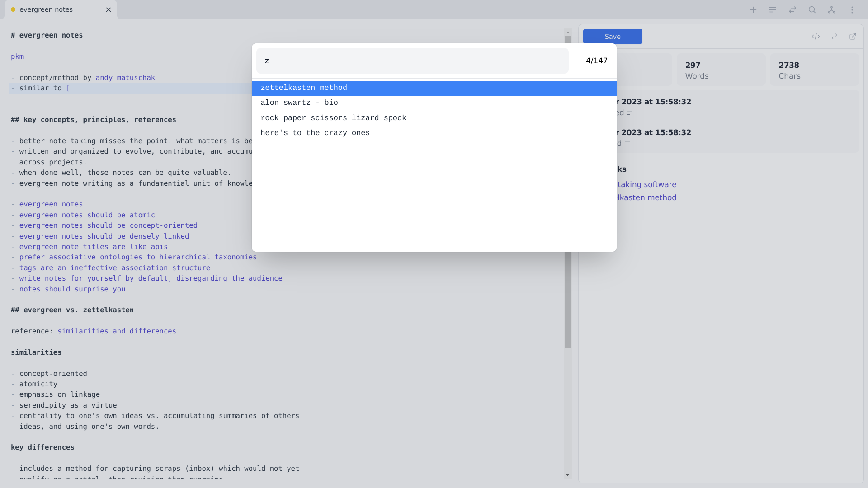Choose zettelkasten method from results

click(434, 88)
